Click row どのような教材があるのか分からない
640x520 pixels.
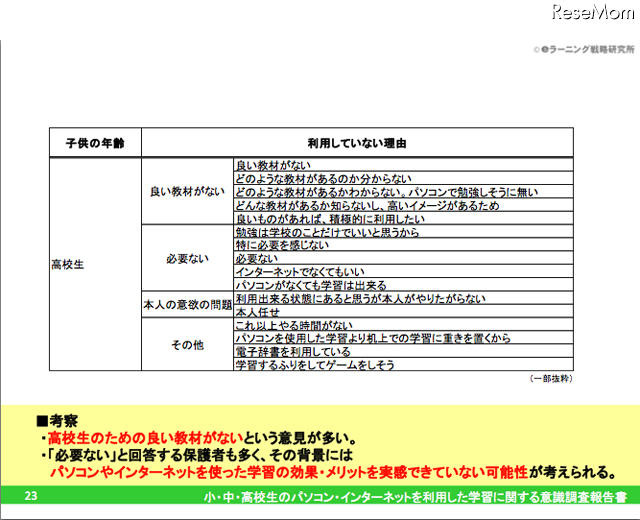point(403,178)
